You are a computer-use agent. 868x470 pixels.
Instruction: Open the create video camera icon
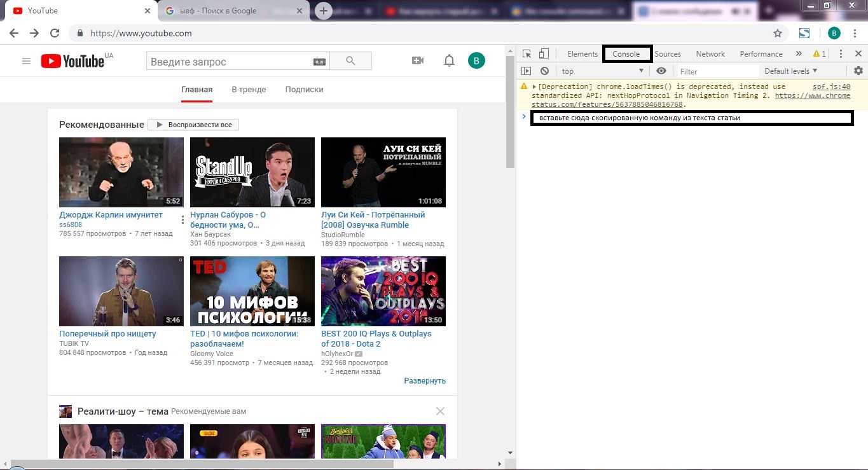(x=418, y=60)
